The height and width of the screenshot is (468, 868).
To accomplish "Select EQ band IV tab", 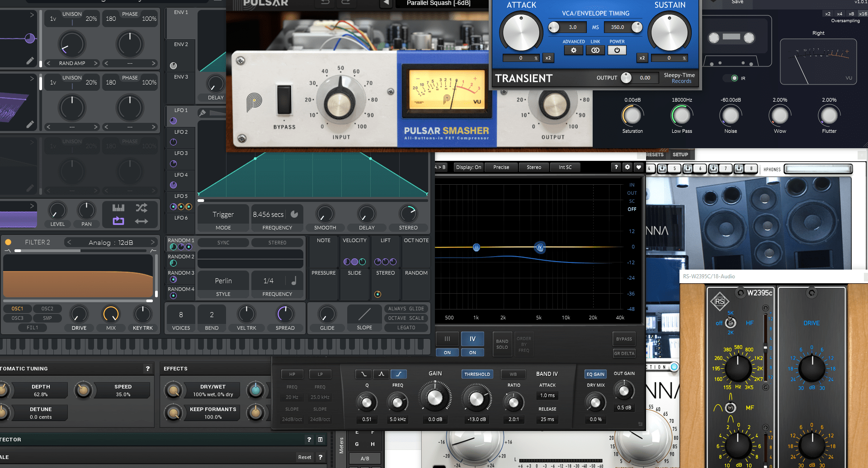I will click(472, 339).
